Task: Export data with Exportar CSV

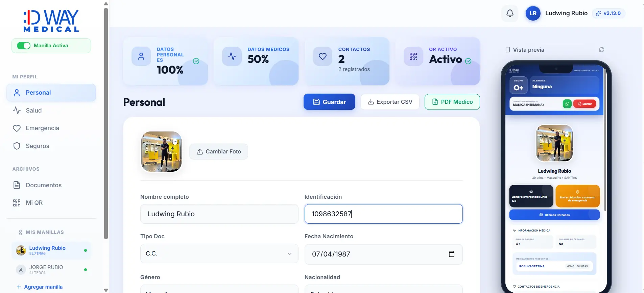Action: point(390,102)
